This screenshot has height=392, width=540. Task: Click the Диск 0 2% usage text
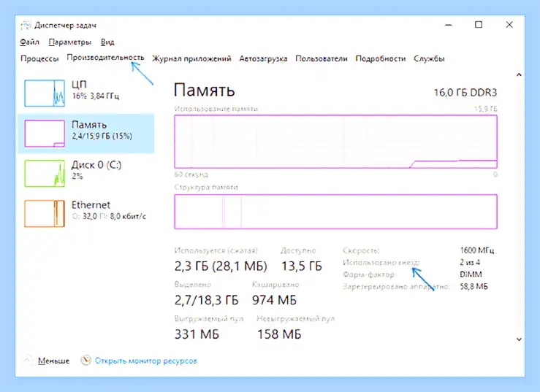click(77, 176)
